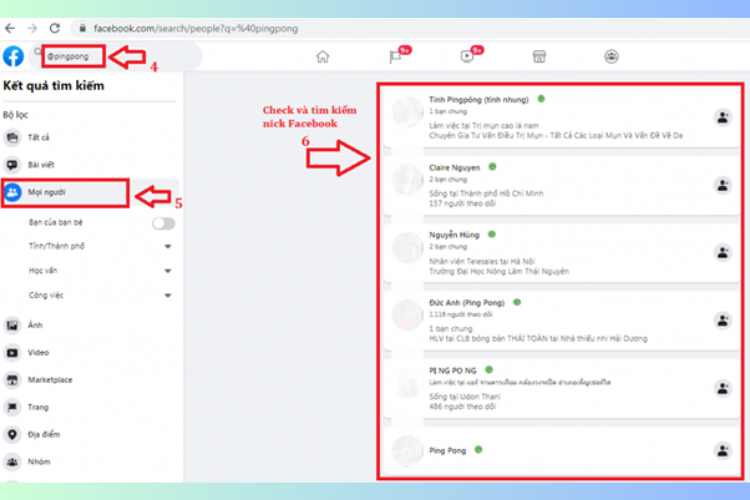The width and height of the screenshot is (750, 500).
Task: Select the Marketplace filter in sidebar
Action: click(x=89, y=380)
